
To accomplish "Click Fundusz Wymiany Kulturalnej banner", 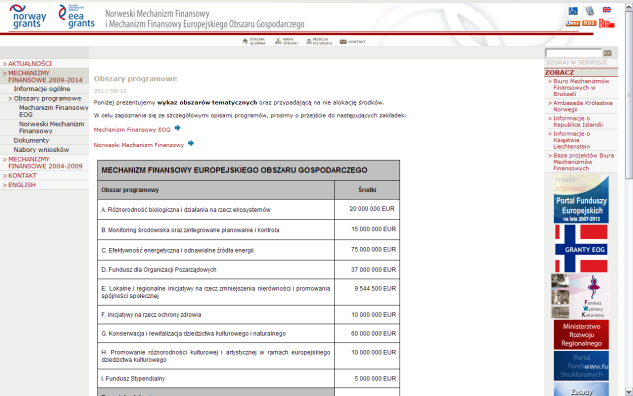I will coord(581,296).
